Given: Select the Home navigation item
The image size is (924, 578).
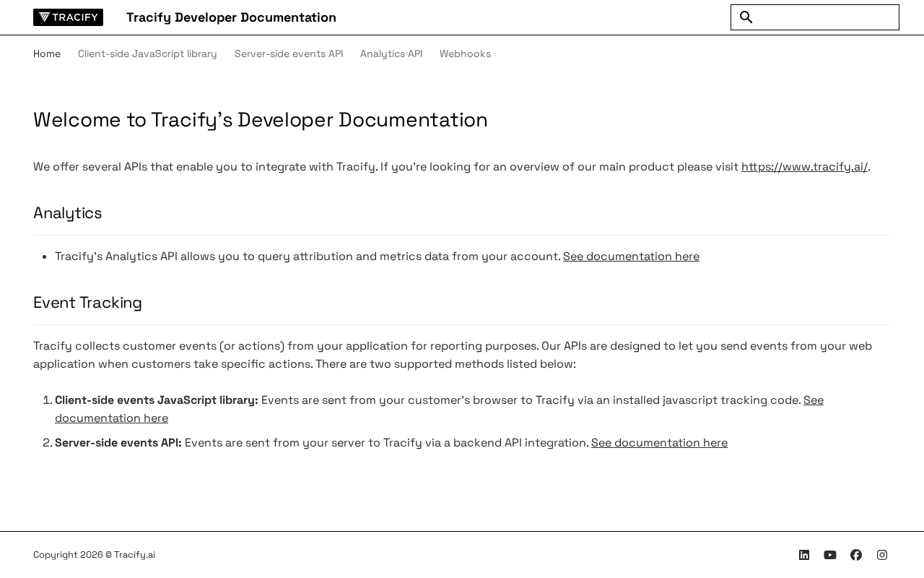Looking at the screenshot, I should [x=47, y=54].
